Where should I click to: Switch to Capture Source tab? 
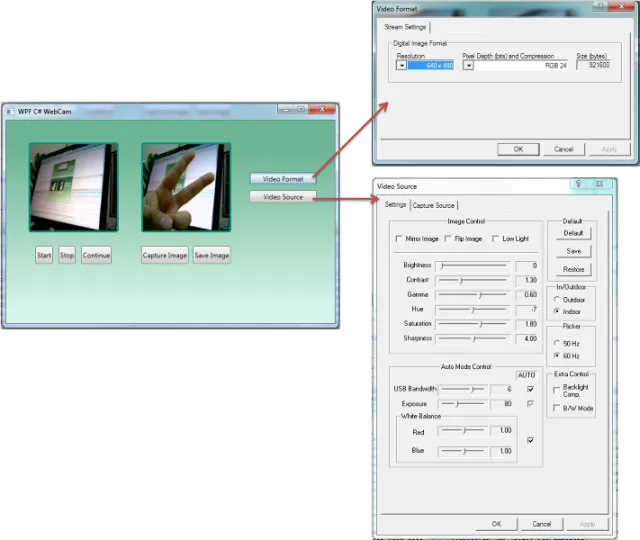coord(433,205)
